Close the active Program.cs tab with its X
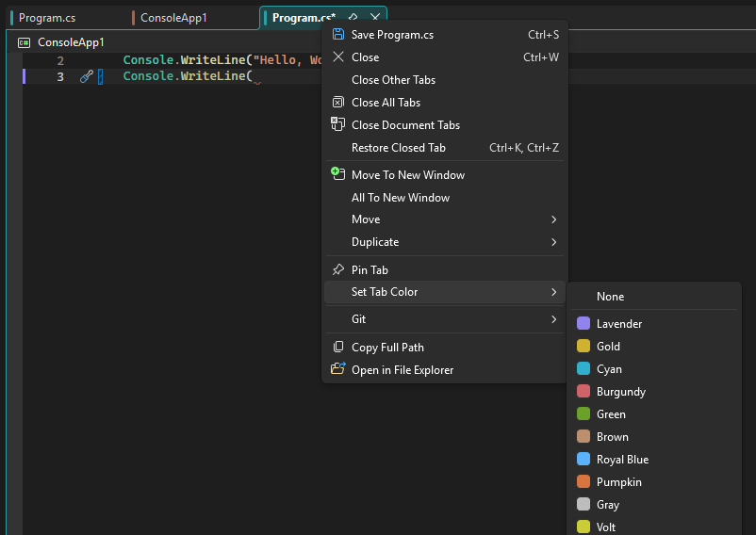This screenshot has height=535, width=756. click(x=375, y=18)
